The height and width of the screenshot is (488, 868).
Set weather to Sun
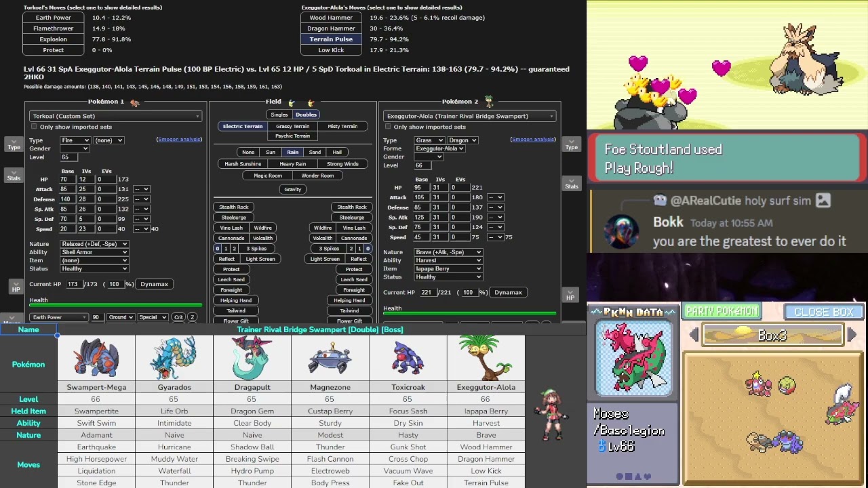[271, 152]
